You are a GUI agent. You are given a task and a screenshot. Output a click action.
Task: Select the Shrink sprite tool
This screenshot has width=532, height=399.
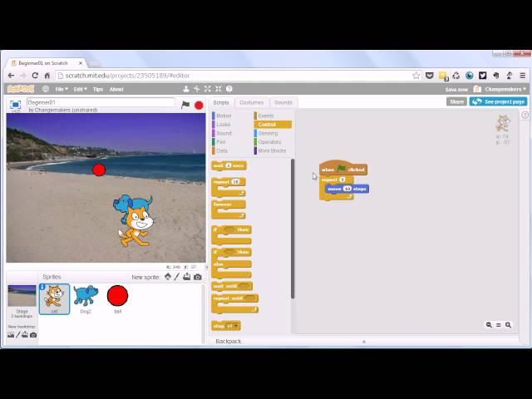219,89
